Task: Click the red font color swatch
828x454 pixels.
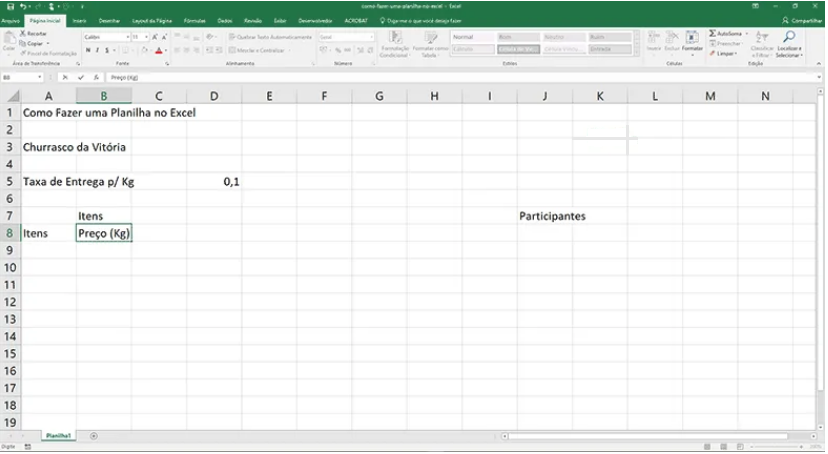Action: coord(158,50)
